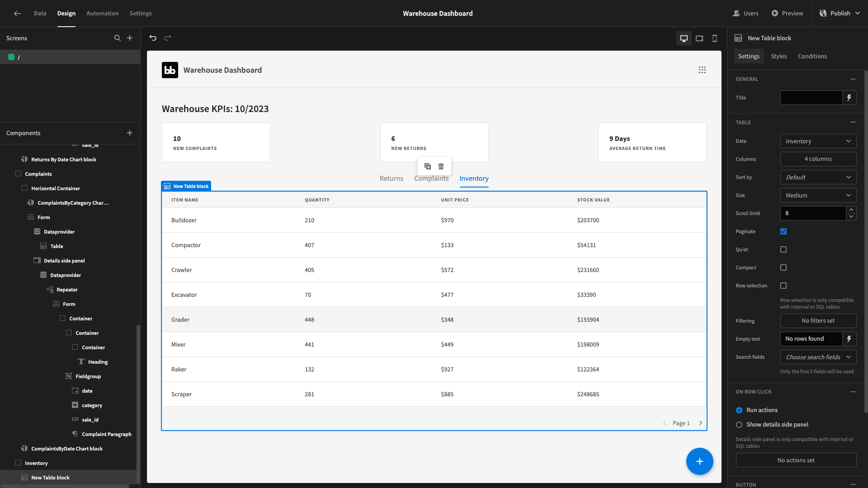Open the Preview button
The width and height of the screenshot is (868, 488).
tap(787, 14)
